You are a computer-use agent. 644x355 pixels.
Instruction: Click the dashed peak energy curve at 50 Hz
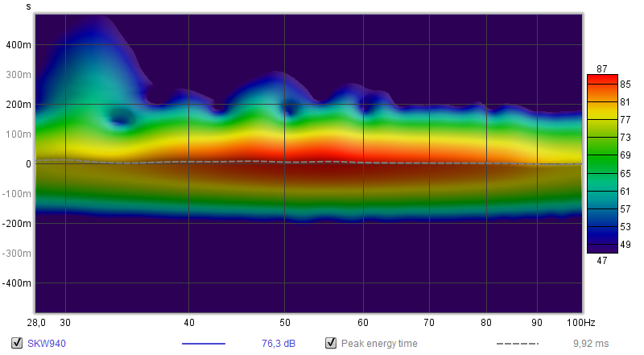click(285, 162)
